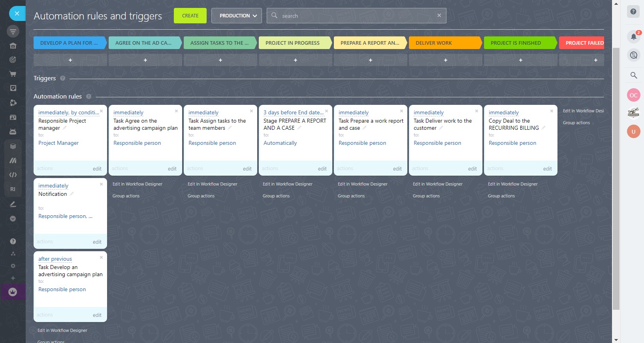Screen dimensions: 644x343
Task: Open the notifications bell in right panel
Action: pyautogui.click(x=633, y=37)
